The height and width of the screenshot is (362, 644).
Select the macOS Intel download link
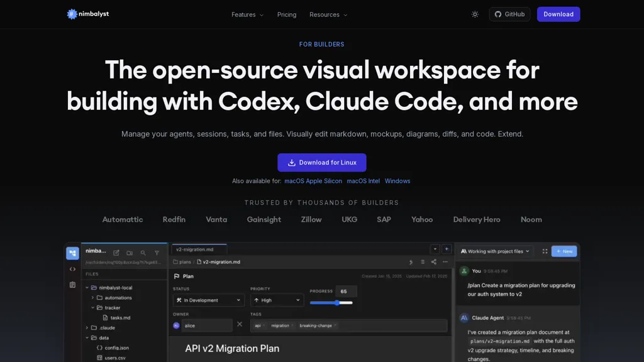coord(363,181)
